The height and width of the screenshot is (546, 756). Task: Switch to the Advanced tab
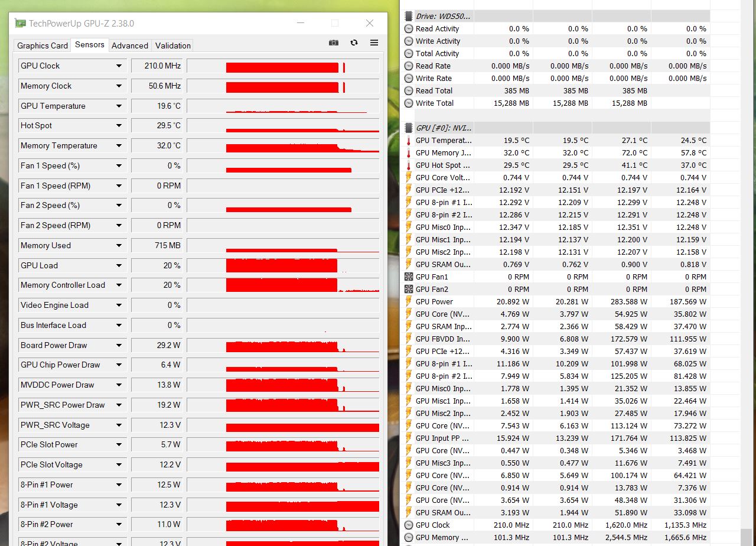coord(130,45)
